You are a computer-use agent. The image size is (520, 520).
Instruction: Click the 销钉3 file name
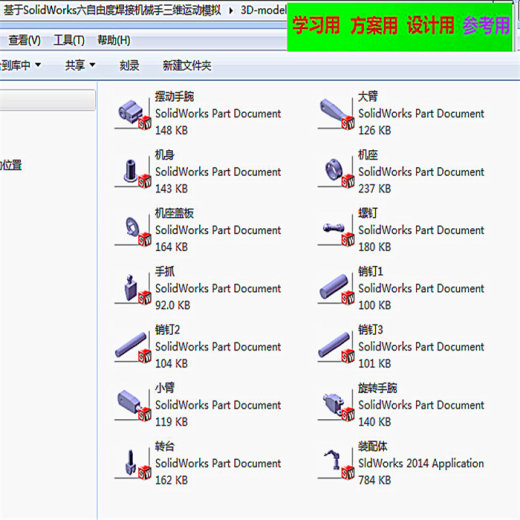point(371,330)
